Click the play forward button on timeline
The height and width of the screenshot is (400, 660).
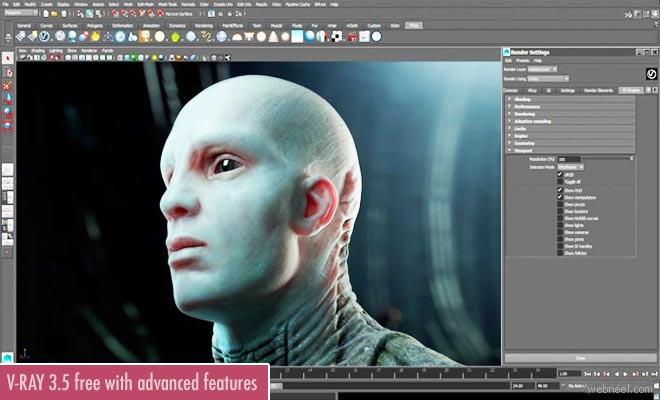(625, 374)
